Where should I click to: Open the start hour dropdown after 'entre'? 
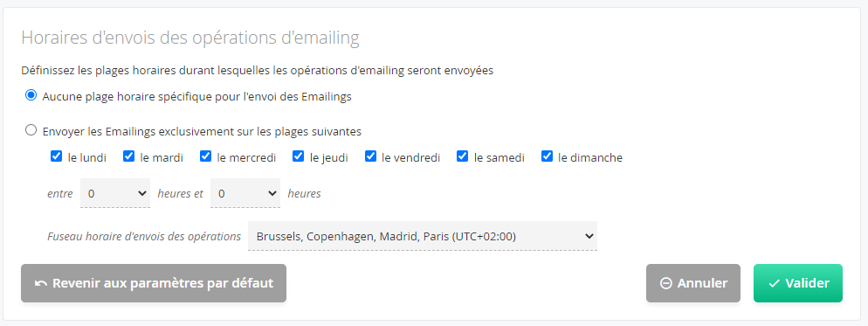(x=115, y=193)
